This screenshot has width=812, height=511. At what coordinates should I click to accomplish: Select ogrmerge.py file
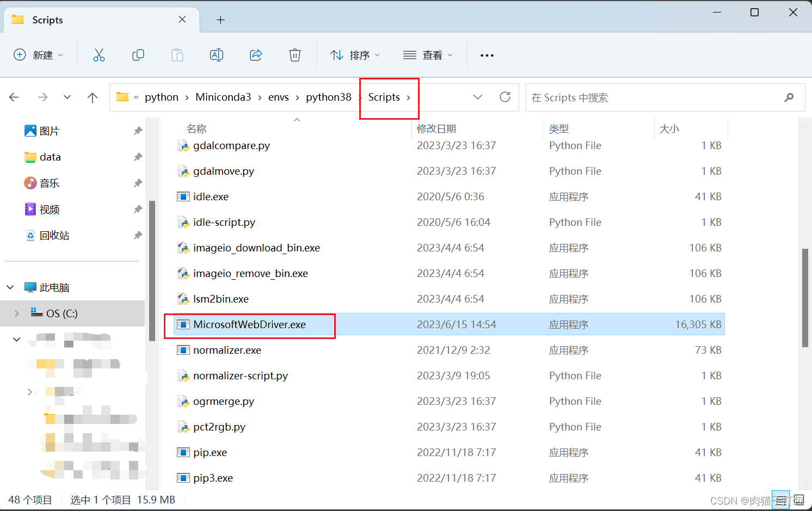[224, 401]
